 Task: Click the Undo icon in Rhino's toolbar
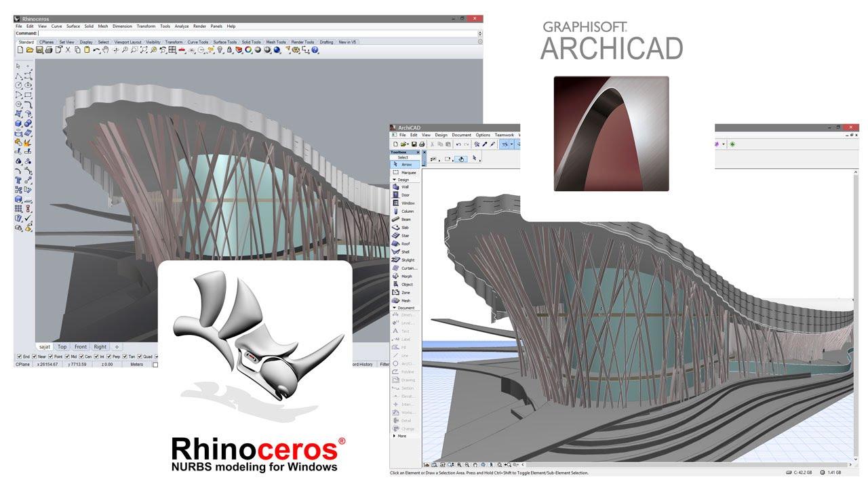pos(96,50)
